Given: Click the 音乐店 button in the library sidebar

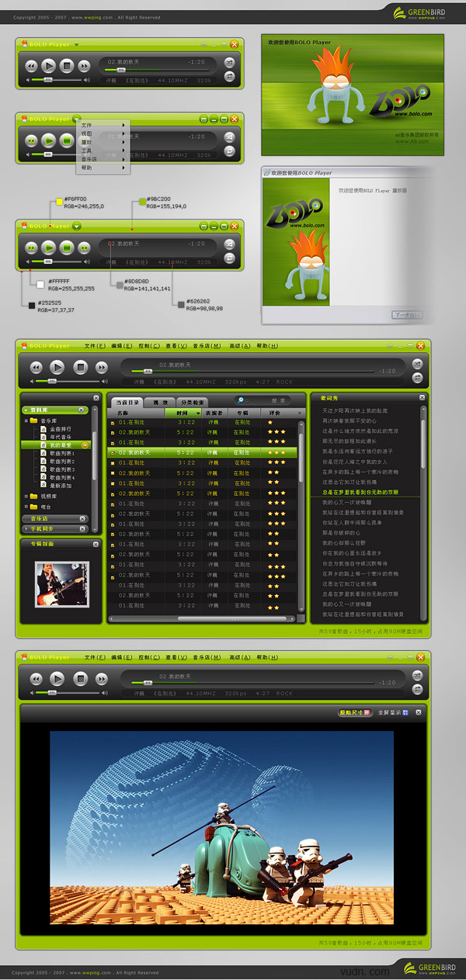Looking at the screenshot, I should pyautogui.click(x=54, y=518).
